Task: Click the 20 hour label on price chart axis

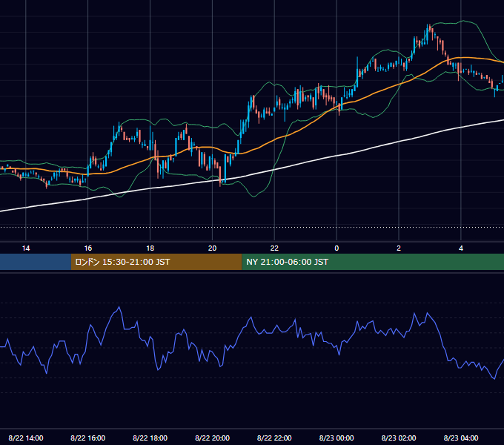Action: tap(212, 248)
